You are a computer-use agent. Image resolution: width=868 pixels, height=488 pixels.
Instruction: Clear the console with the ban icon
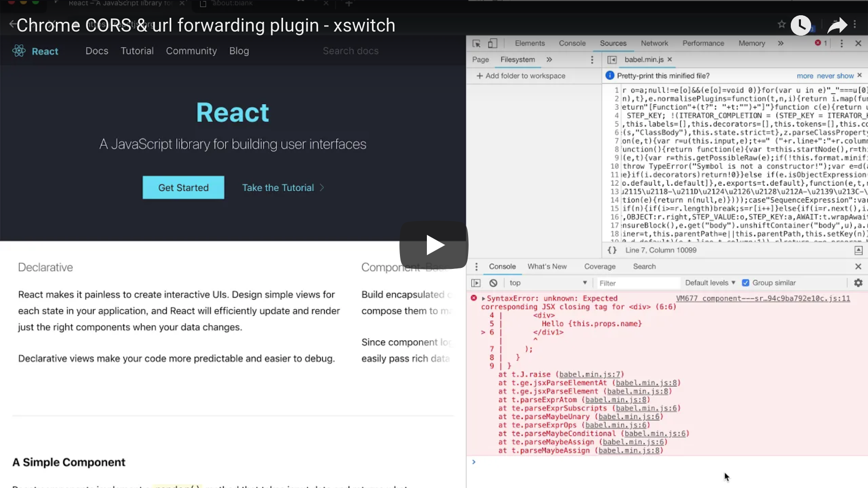(x=493, y=283)
